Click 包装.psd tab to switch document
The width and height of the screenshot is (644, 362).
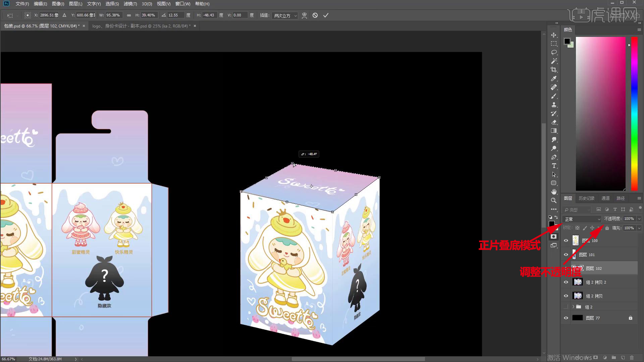click(42, 25)
